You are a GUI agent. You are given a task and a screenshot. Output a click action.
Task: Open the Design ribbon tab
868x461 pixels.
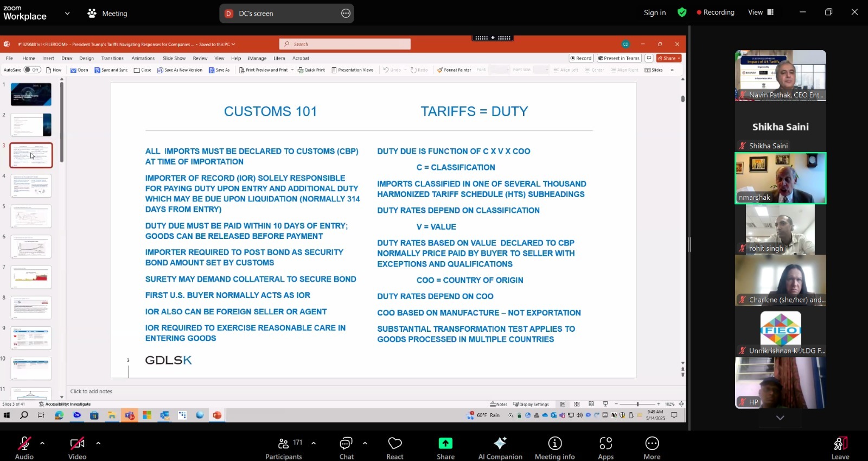pos(86,58)
